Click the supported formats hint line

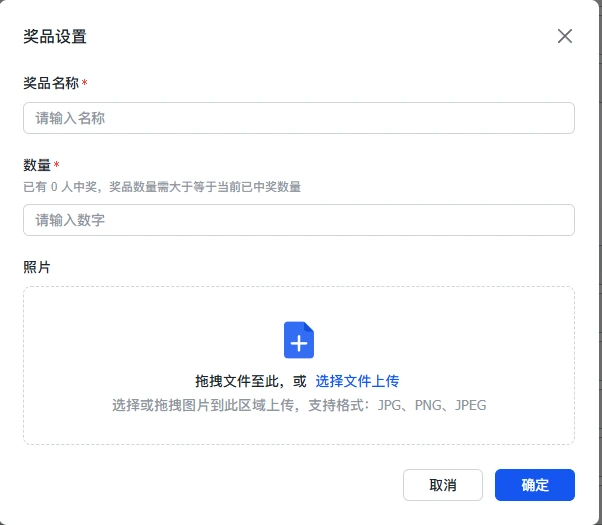[299, 406]
